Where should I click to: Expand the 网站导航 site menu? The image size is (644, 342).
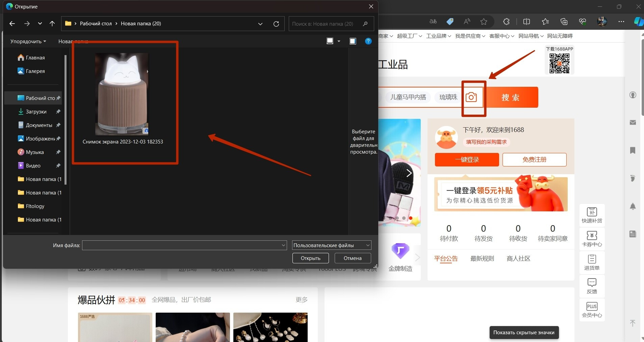531,36
